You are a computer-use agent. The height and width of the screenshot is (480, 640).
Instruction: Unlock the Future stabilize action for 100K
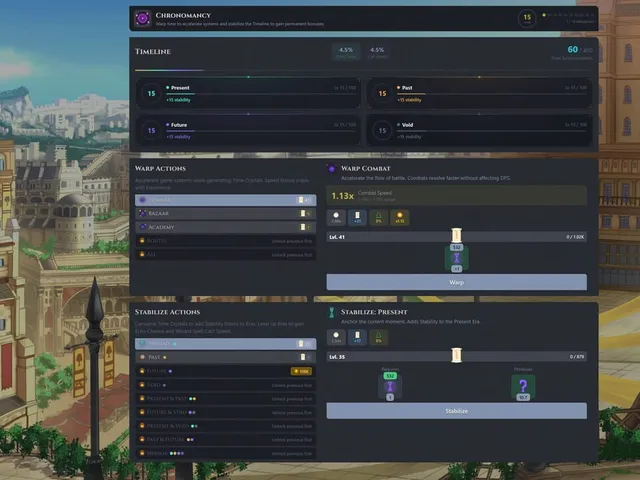coord(301,371)
